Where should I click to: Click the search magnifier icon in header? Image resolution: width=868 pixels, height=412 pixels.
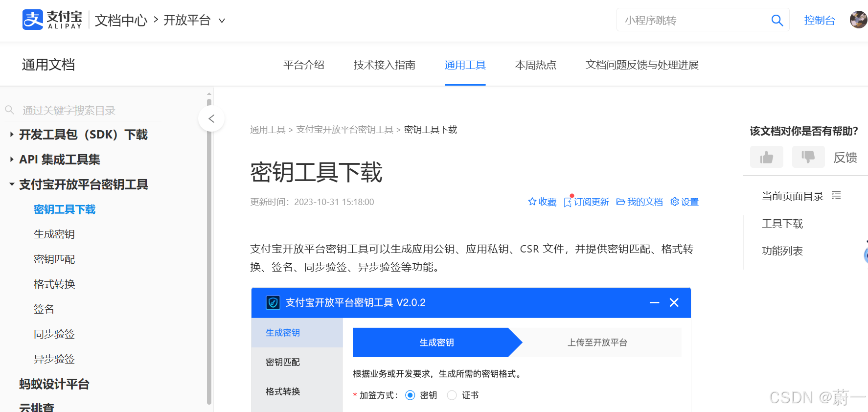777,20
